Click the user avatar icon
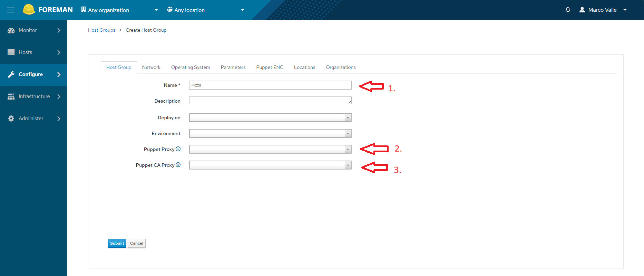 pos(582,10)
